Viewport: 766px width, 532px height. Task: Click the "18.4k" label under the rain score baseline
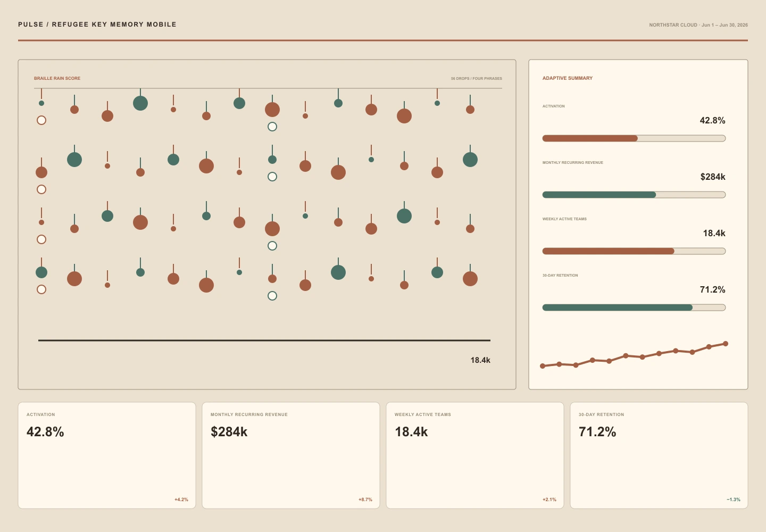480,360
